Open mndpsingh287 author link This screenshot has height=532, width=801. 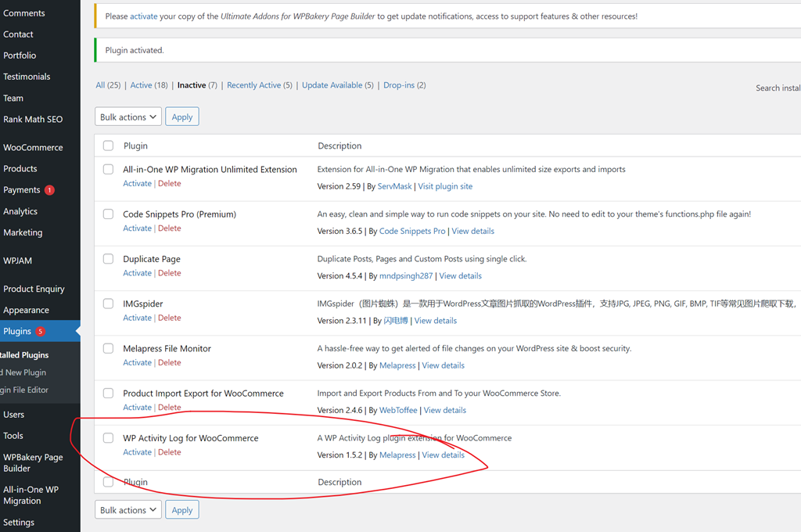click(406, 275)
